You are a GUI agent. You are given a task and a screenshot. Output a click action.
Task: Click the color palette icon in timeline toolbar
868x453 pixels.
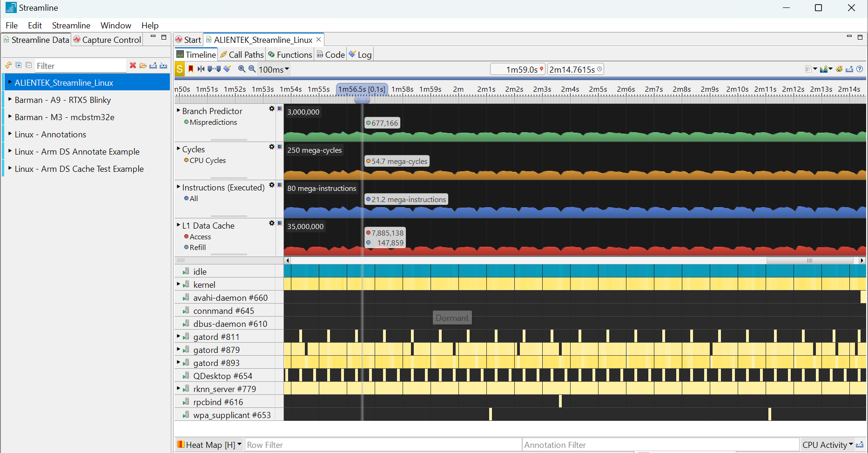(839, 69)
